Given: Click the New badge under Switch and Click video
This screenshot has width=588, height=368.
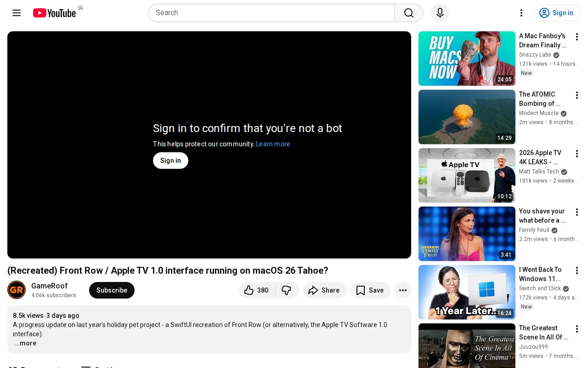Looking at the screenshot, I should tap(526, 307).
